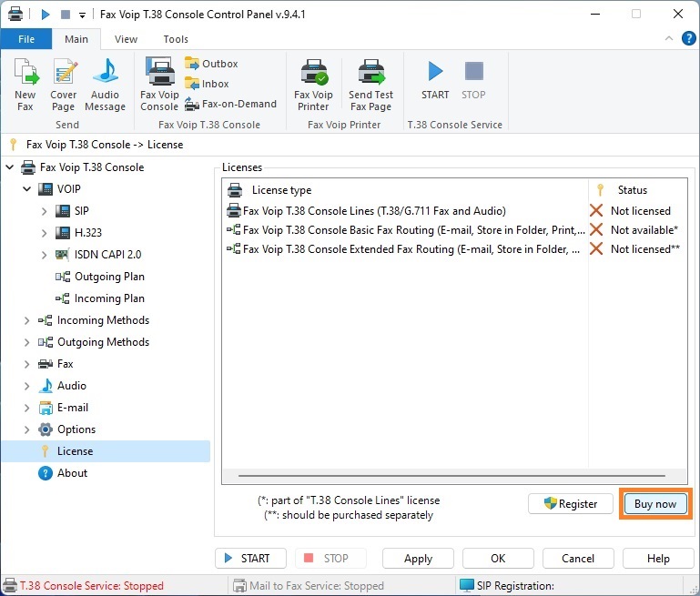Screen dimensions: 700x596
Task: Open Help via the blue question mark icon
Action: [688, 39]
